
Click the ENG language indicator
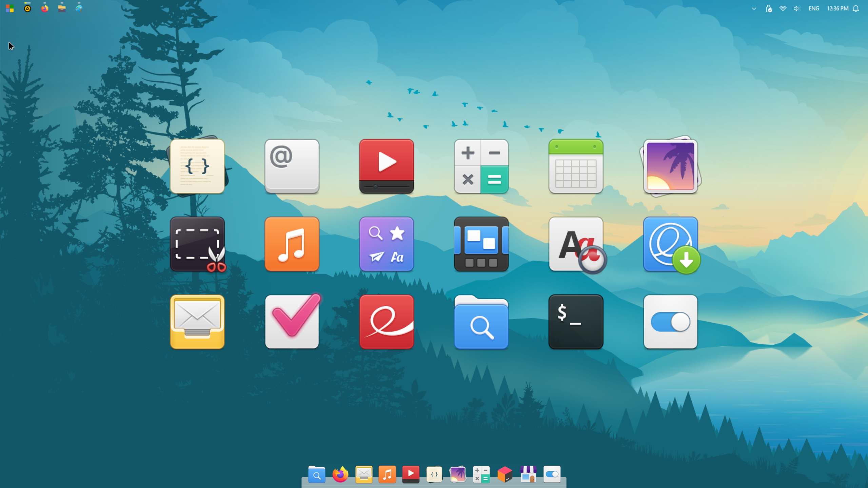coord(813,8)
